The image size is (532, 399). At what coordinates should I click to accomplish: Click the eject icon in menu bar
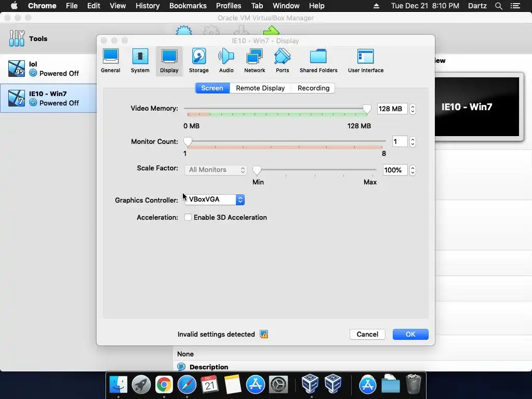pos(376,6)
